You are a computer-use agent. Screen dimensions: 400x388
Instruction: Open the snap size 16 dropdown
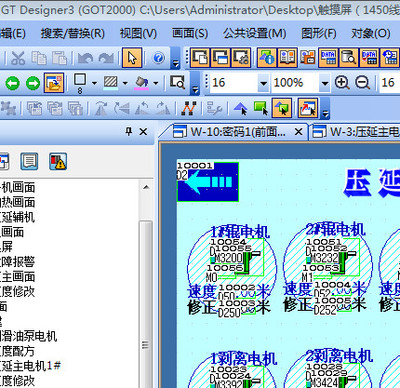click(263, 83)
